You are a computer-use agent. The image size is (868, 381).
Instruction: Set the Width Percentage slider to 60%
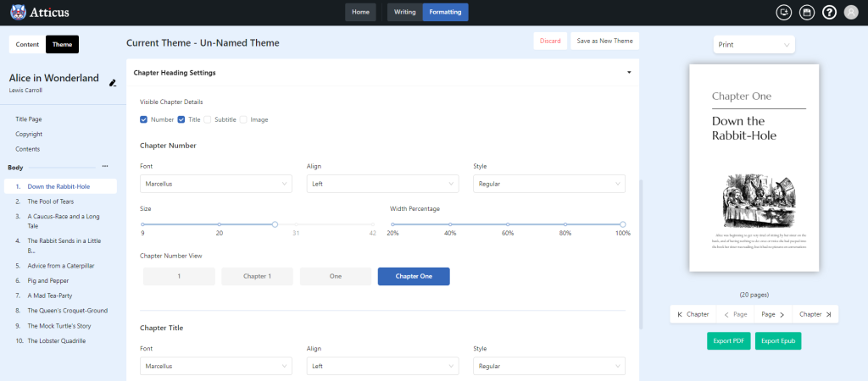508,224
